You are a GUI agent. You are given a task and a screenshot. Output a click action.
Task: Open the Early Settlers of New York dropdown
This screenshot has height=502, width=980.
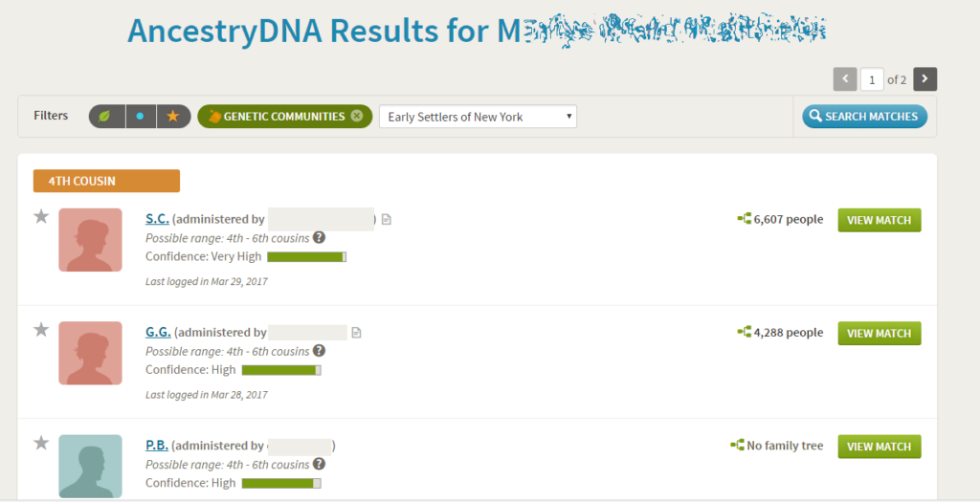pyautogui.click(x=478, y=117)
